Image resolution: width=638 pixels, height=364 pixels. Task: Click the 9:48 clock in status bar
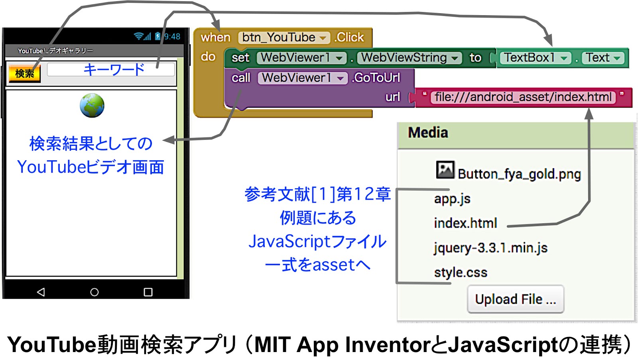(172, 37)
